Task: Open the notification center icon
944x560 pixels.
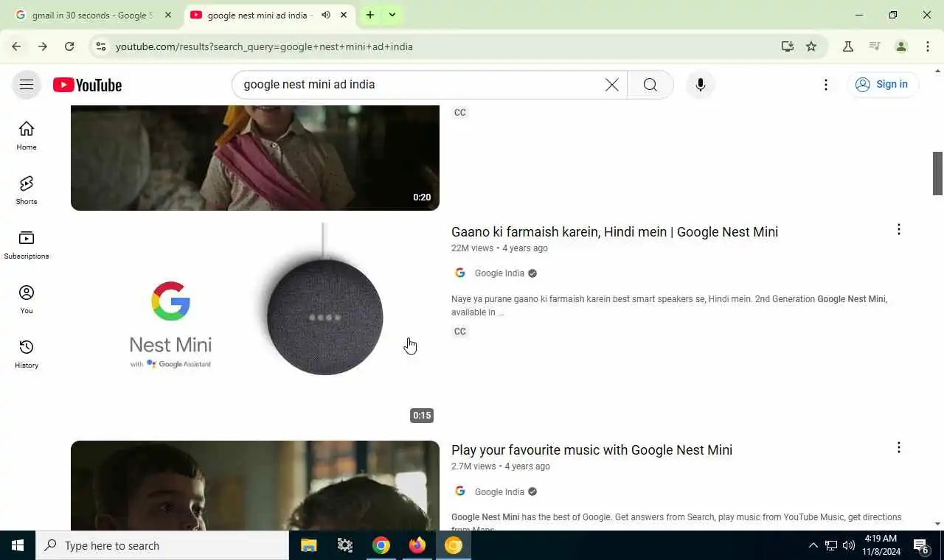Action: 921,545
